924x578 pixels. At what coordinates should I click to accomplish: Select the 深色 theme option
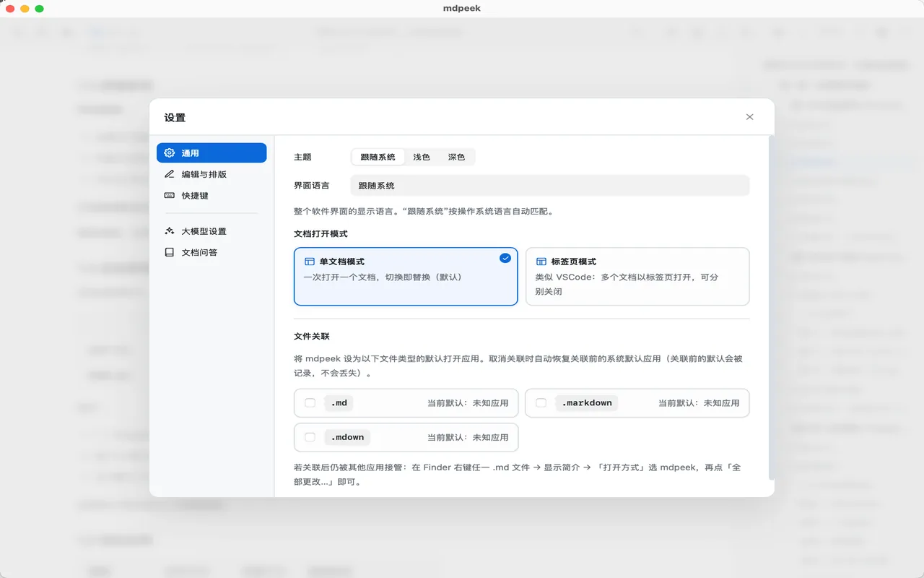coord(456,157)
